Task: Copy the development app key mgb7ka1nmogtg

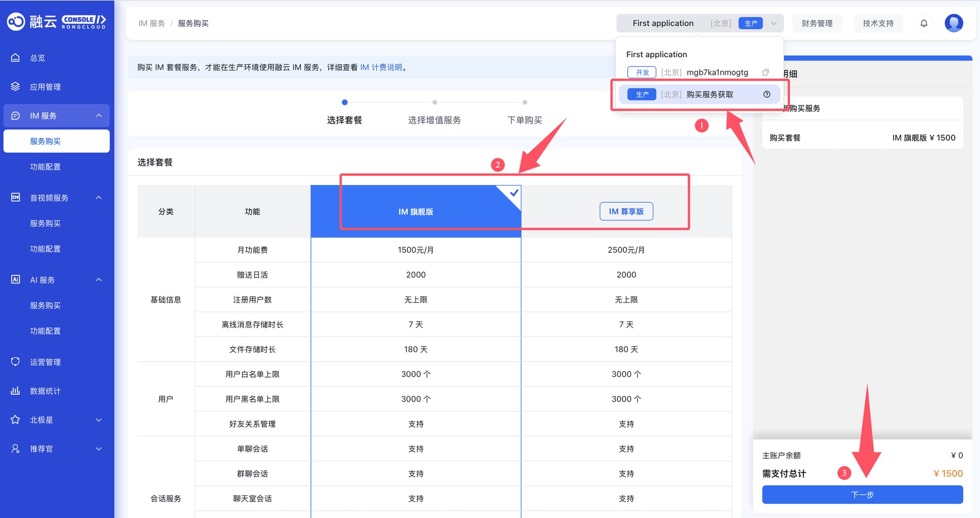Action: [765, 73]
